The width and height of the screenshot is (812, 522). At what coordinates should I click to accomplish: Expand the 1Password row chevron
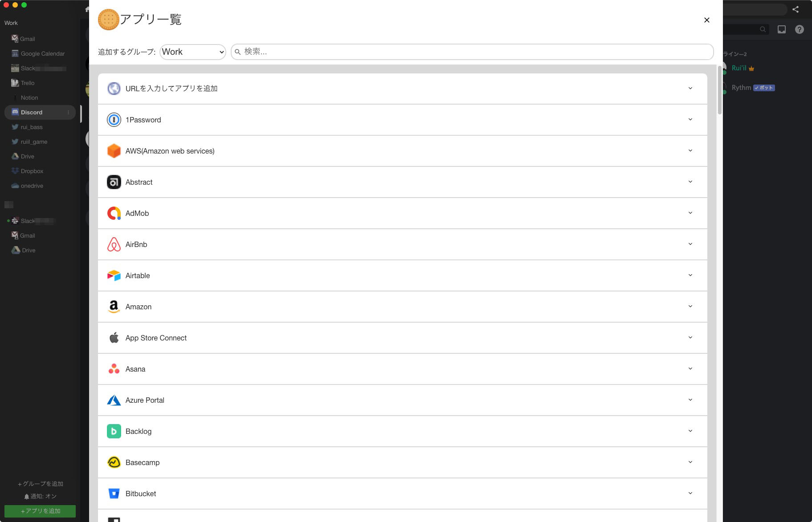[690, 119]
